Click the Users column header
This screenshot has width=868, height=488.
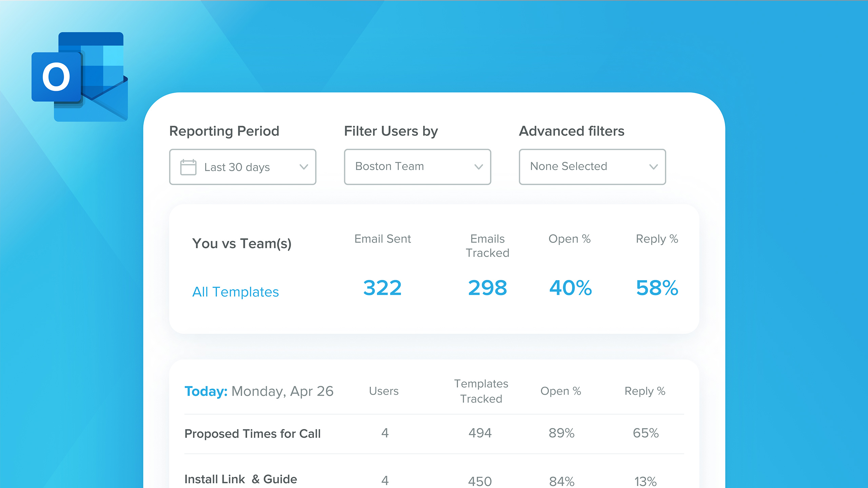pos(384,391)
